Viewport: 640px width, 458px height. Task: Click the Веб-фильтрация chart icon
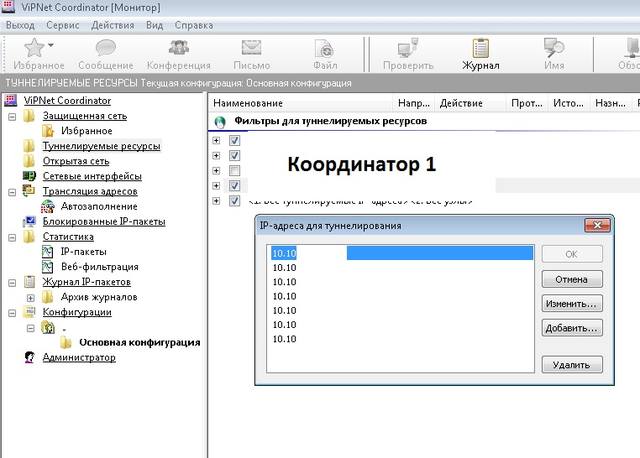[x=47, y=267]
